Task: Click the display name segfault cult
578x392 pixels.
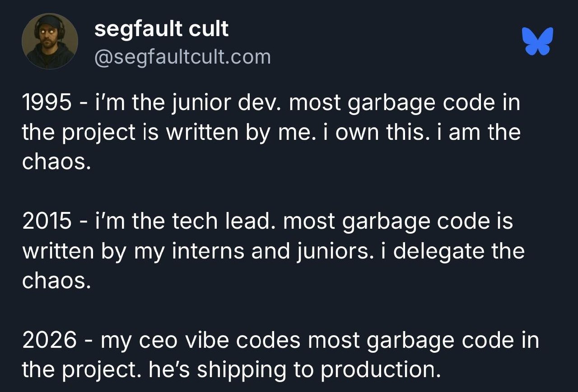Action: coord(162,29)
